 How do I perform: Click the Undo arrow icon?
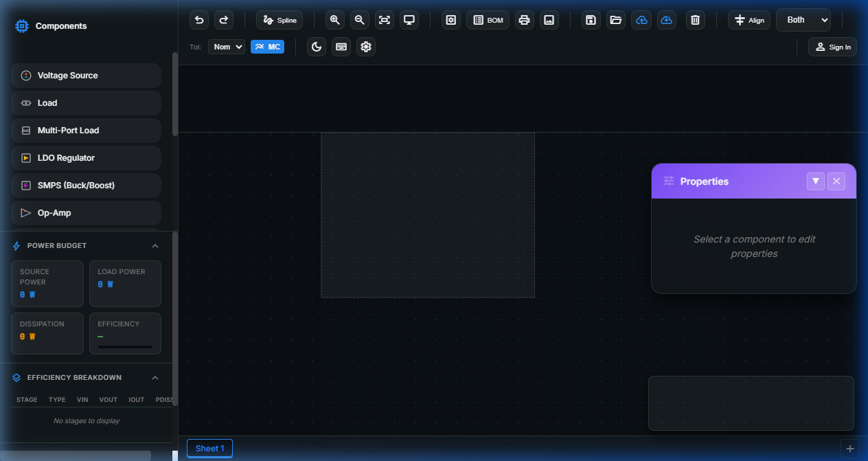pyautogui.click(x=199, y=20)
